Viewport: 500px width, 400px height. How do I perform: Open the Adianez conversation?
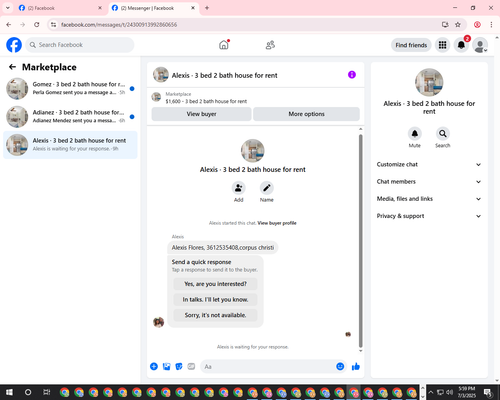70,116
